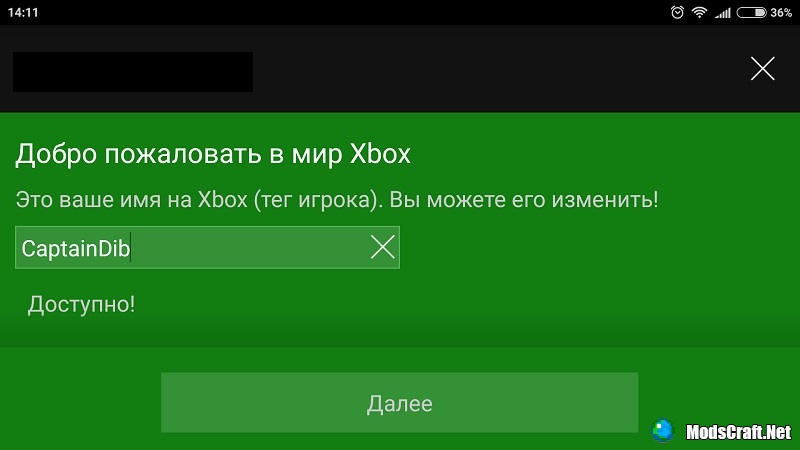Click the Доступно! availability message

[x=81, y=305]
